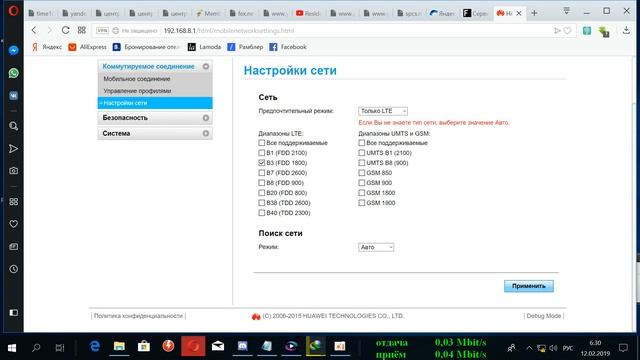This screenshot has width=640, height=360.
Task: Open Lamoda bookmark
Action: 204,47
